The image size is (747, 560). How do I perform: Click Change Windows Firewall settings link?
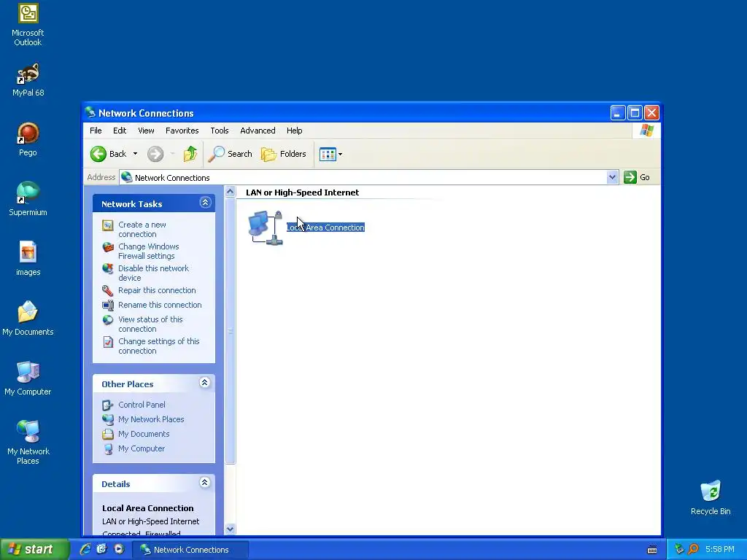pyautogui.click(x=149, y=252)
